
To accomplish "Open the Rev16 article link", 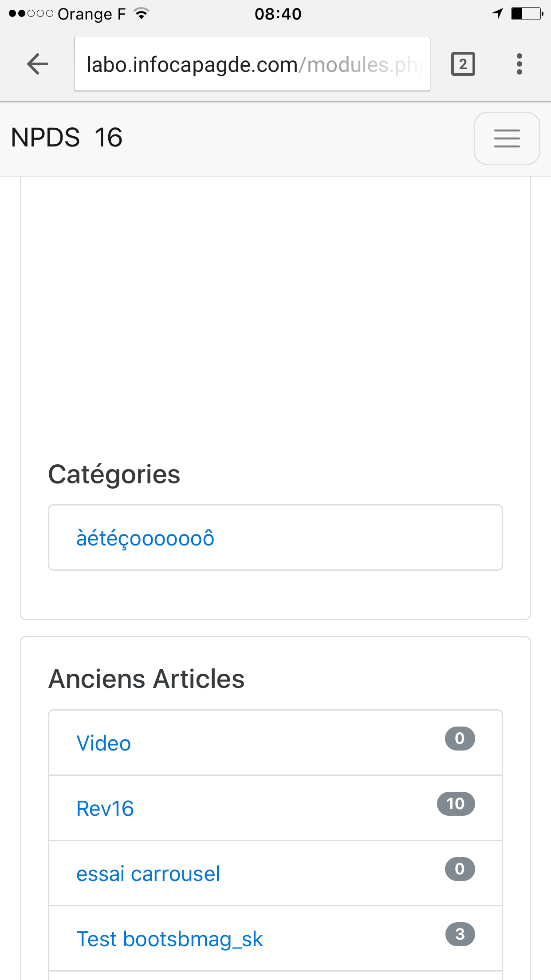I will click(x=105, y=809).
